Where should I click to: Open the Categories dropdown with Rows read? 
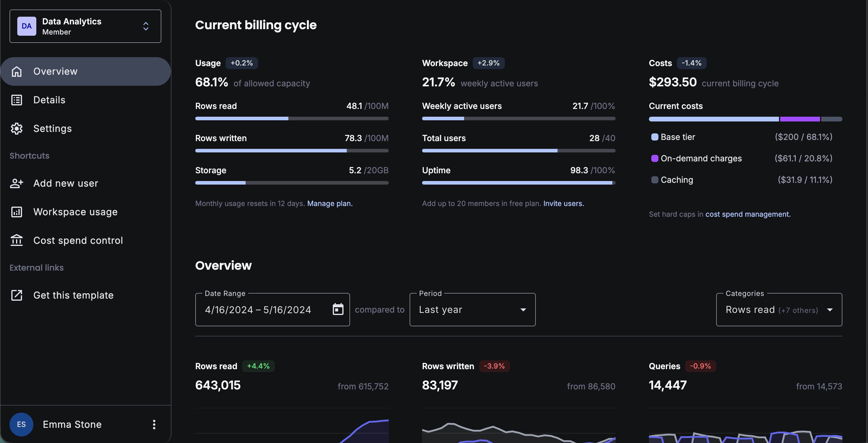click(x=779, y=310)
